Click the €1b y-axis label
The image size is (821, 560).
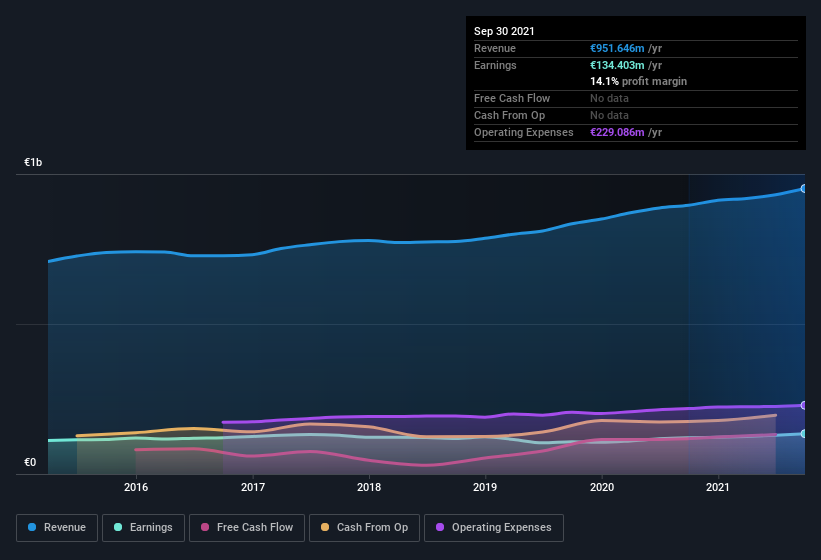point(33,162)
